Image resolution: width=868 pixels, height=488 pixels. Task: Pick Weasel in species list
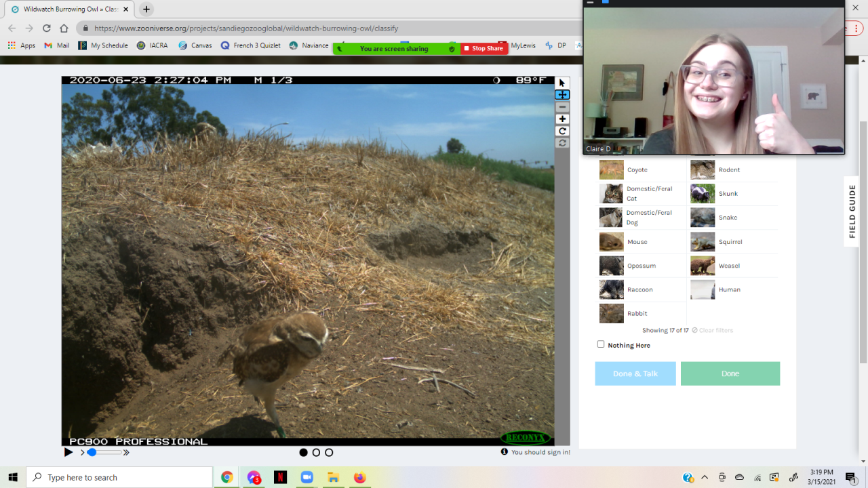click(734, 266)
